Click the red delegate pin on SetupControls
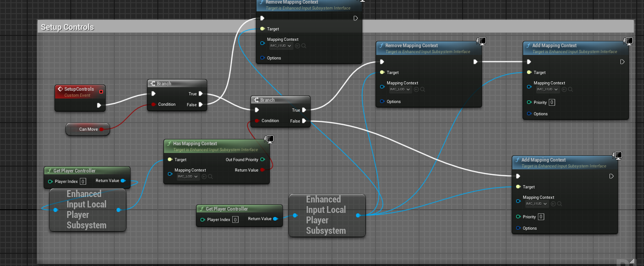644x266 pixels. point(101,92)
